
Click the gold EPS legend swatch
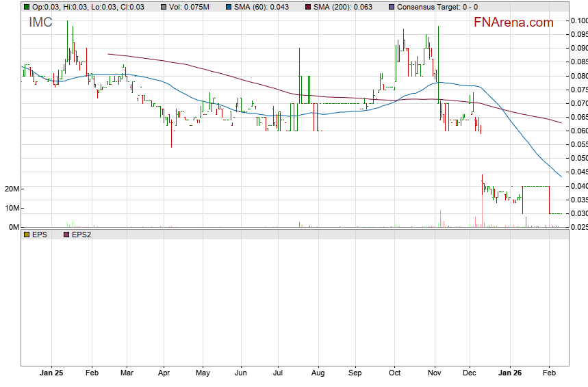(26, 235)
